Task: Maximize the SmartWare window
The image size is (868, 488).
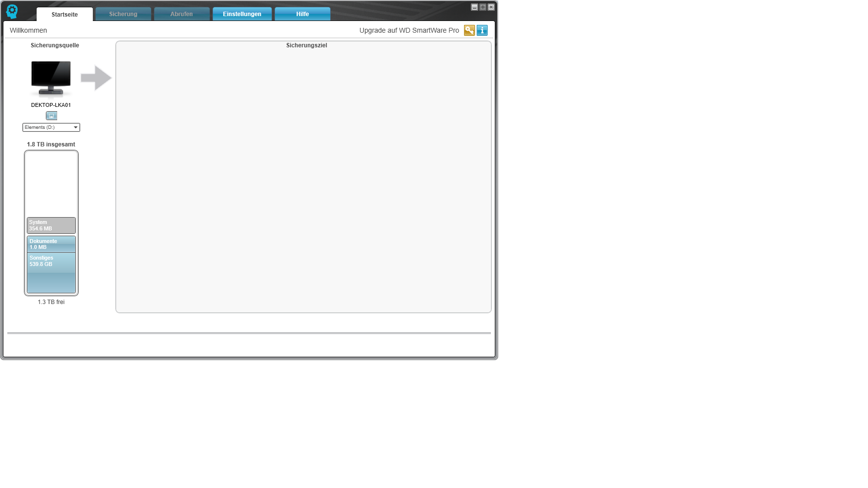Action: (x=483, y=7)
